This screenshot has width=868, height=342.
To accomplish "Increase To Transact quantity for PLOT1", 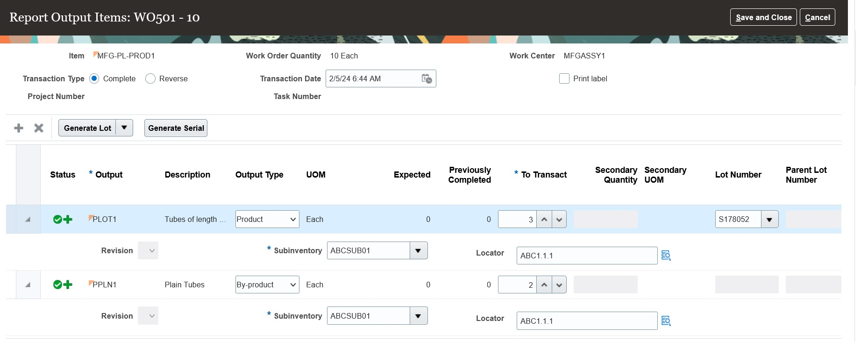I will point(544,219).
